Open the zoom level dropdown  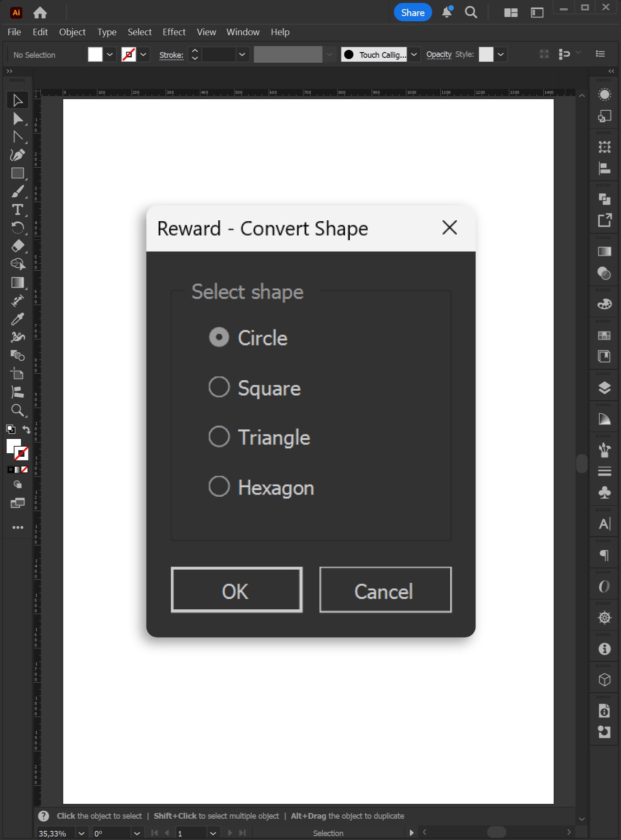(81, 833)
